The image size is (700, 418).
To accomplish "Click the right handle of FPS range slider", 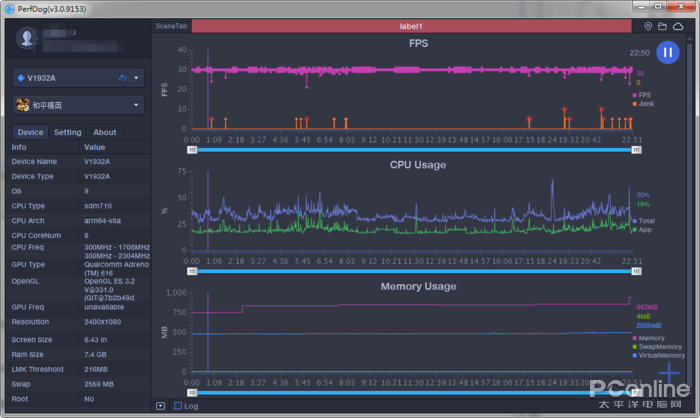I will 637,150.
